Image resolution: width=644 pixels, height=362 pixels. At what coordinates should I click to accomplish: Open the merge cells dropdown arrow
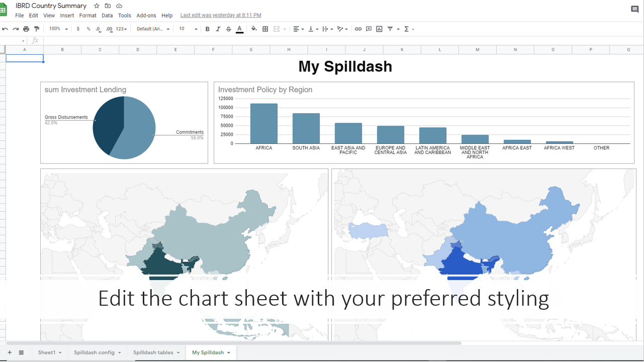pyautogui.click(x=285, y=29)
